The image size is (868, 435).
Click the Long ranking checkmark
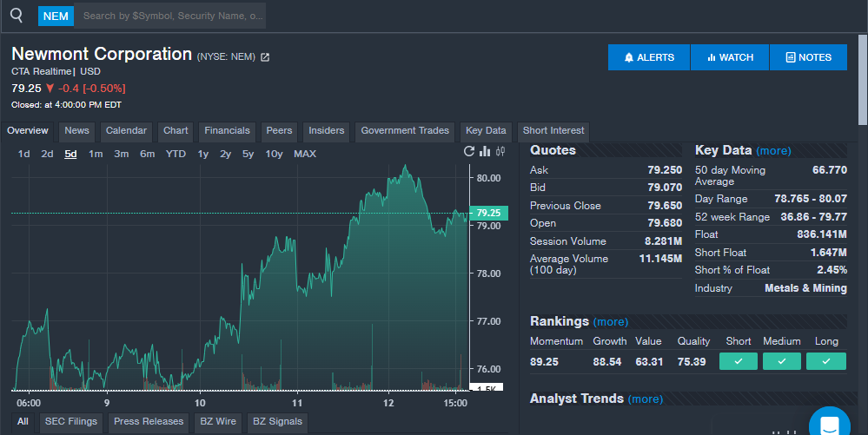click(x=826, y=361)
